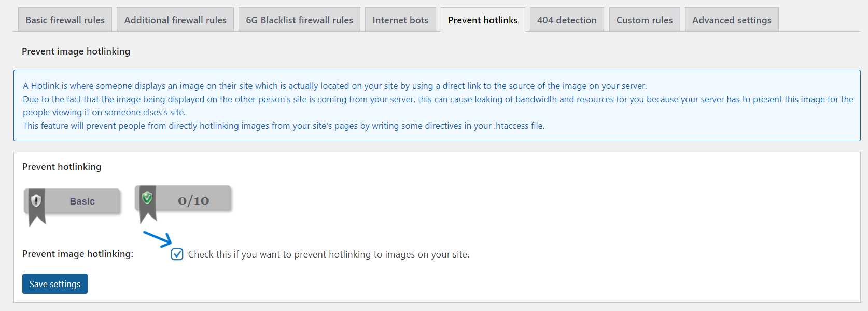868x311 pixels.
Task: Switch to Additional firewall rules tab
Action: (175, 20)
